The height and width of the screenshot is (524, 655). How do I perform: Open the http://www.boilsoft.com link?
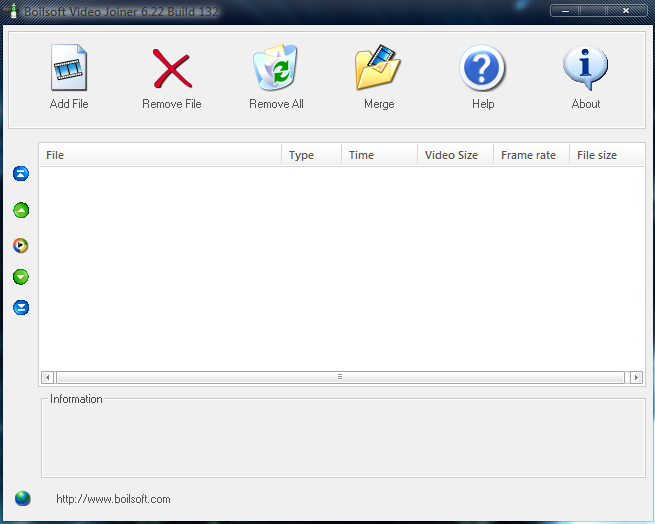click(113, 499)
